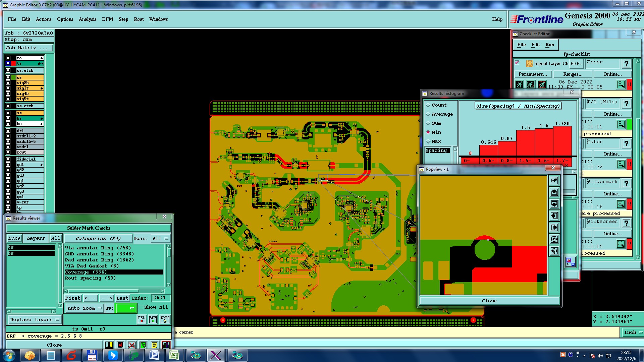
Task: Click magnifier icon beside Signal Layer check results
Action: click(x=621, y=84)
